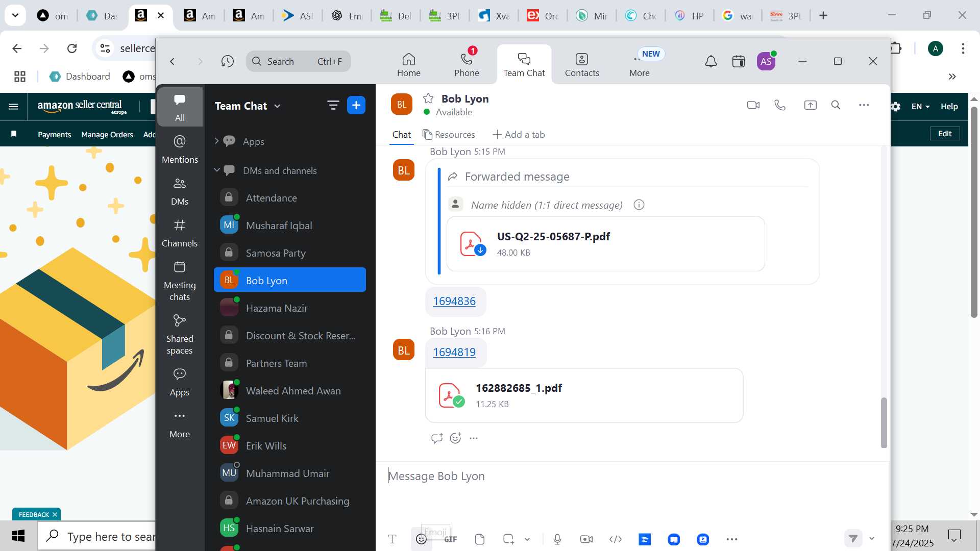Start a phone call with Bob Lyon
980x551 pixels.
tap(780, 105)
